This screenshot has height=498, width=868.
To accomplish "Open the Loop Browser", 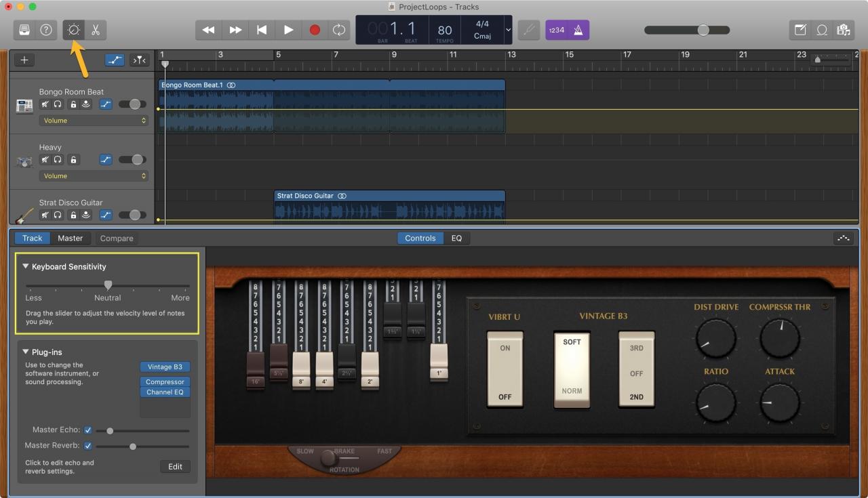I will pyautogui.click(x=822, y=30).
